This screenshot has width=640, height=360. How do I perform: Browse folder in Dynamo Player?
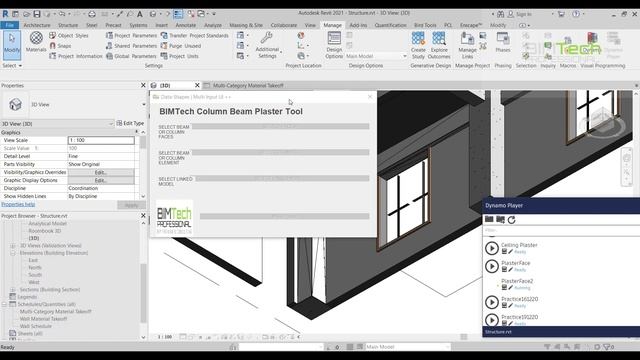[489, 220]
